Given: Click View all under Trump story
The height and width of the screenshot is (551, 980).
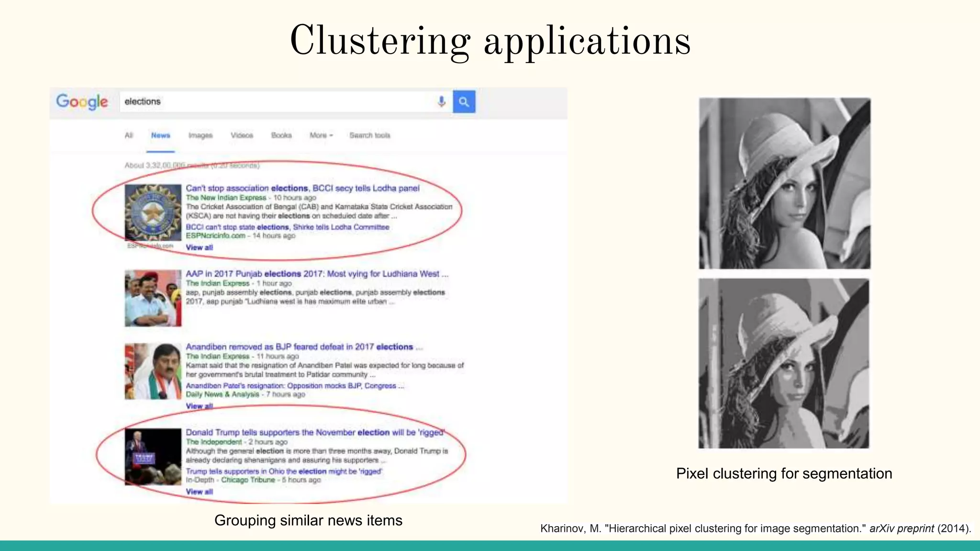Looking at the screenshot, I should pos(199,492).
